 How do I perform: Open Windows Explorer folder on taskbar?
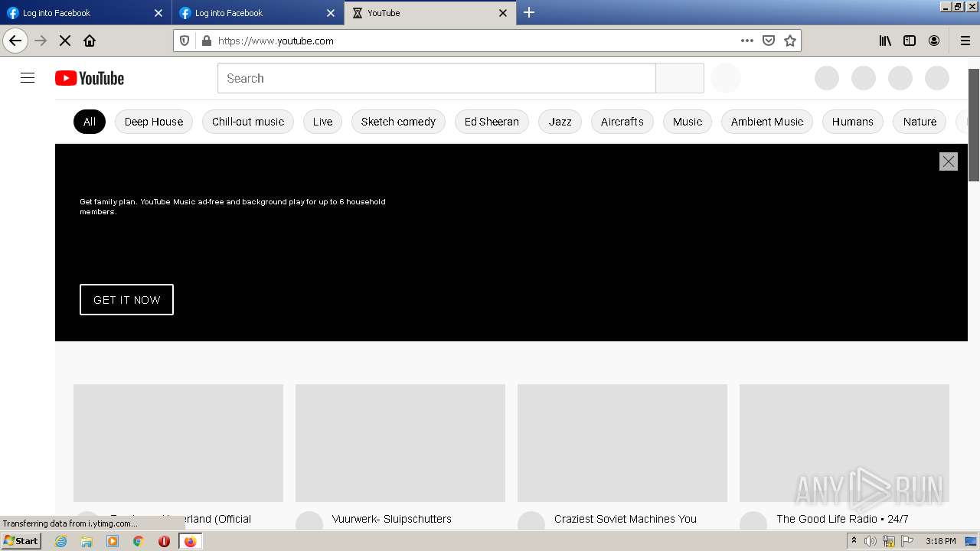(x=87, y=541)
